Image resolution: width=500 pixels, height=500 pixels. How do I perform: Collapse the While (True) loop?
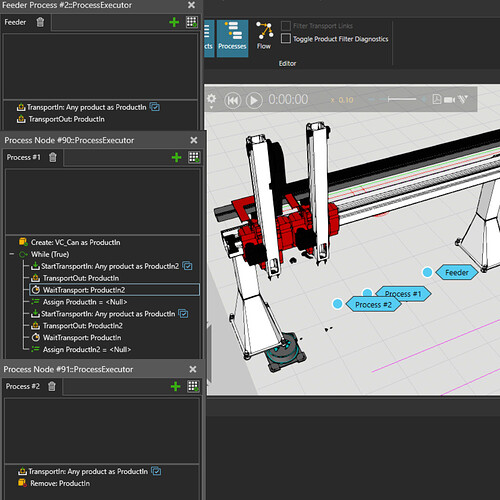[12, 254]
